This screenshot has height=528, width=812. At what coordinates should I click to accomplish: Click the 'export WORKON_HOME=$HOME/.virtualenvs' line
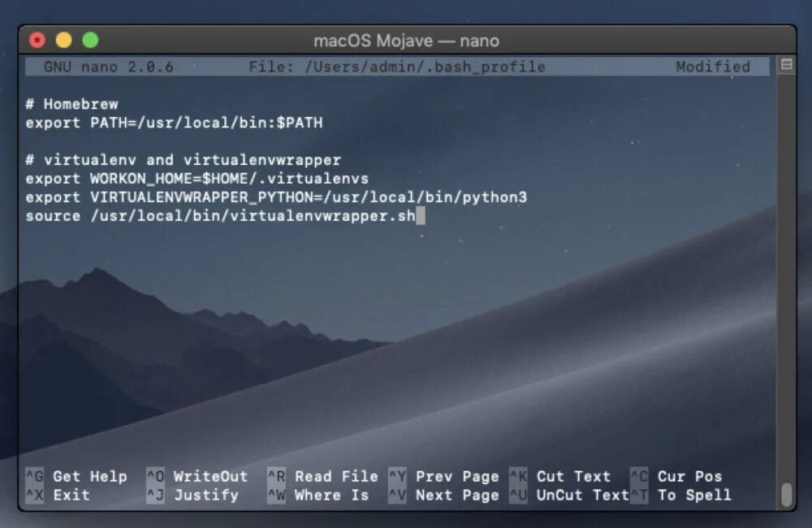tap(197, 179)
